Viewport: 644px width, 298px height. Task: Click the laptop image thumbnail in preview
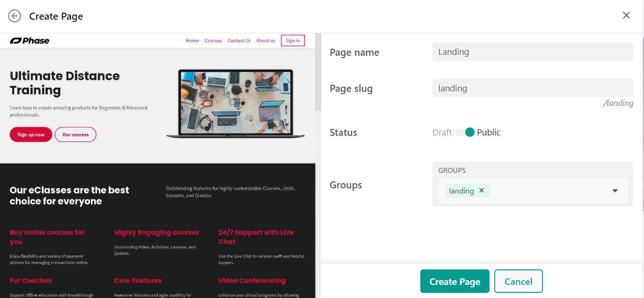click(236, 104)
